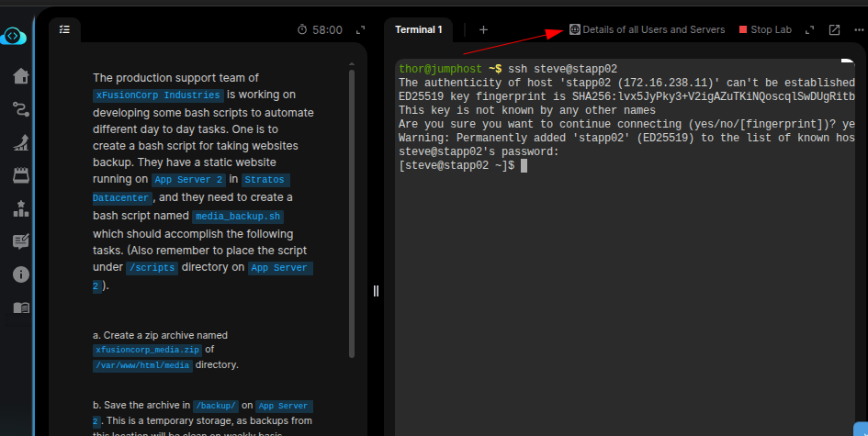Expand the terminal panel to fullscreen
The width and height of the screenshot is (868, 436).
pos(809,29)
